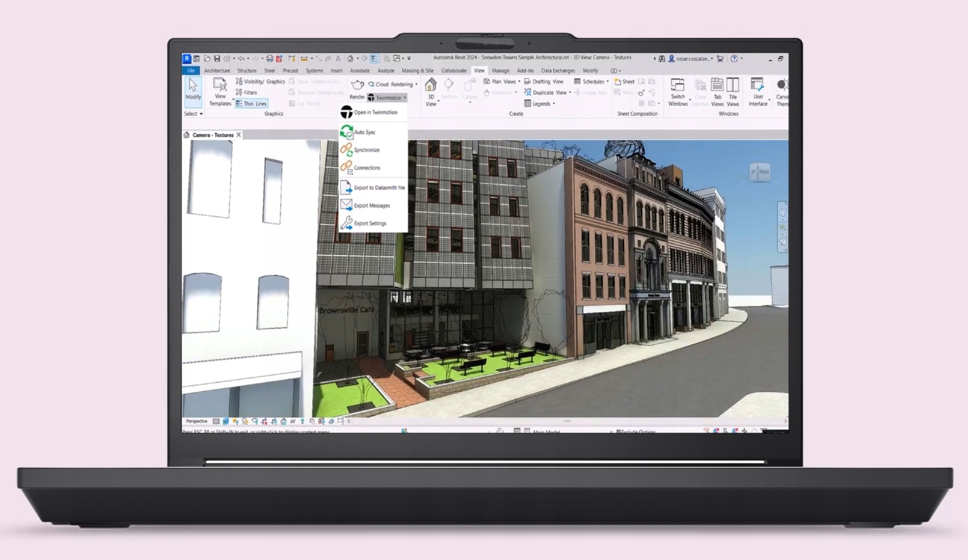This screenshot has height=560, width=968.
Task: Toggle Thin Lines display
Action: coord(251,103)
